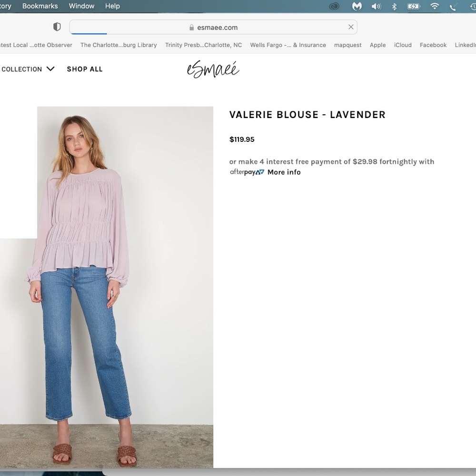
Task: Expand the Collection dropdown chevron
Action: pyautogui.click(x=50, y=69)
